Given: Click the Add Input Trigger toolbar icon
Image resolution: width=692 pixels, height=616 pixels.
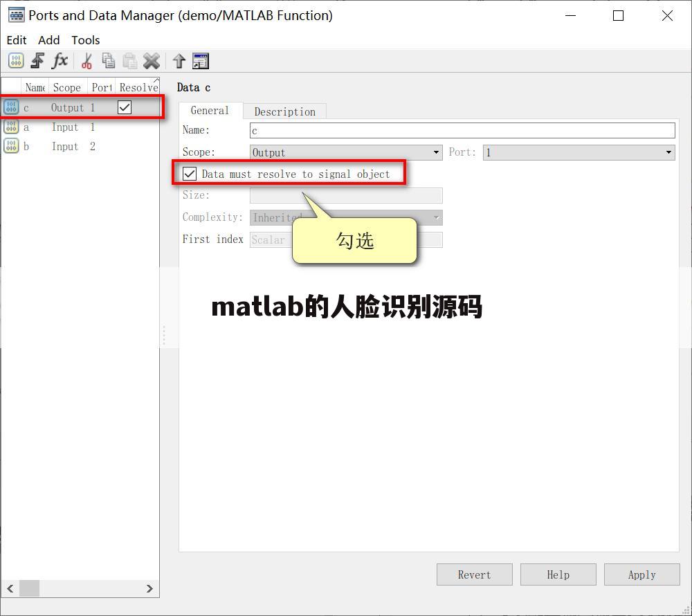Looking at the screenshot, I should 37,61.
